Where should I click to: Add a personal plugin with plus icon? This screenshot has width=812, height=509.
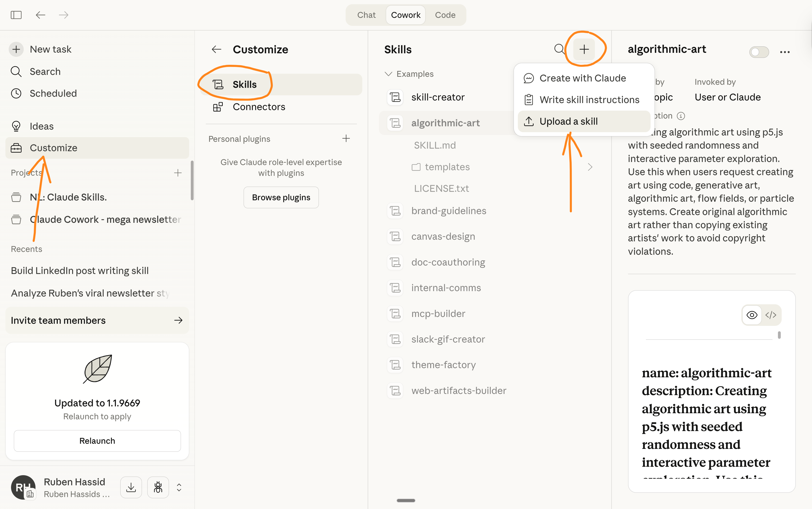coord(346,138)
